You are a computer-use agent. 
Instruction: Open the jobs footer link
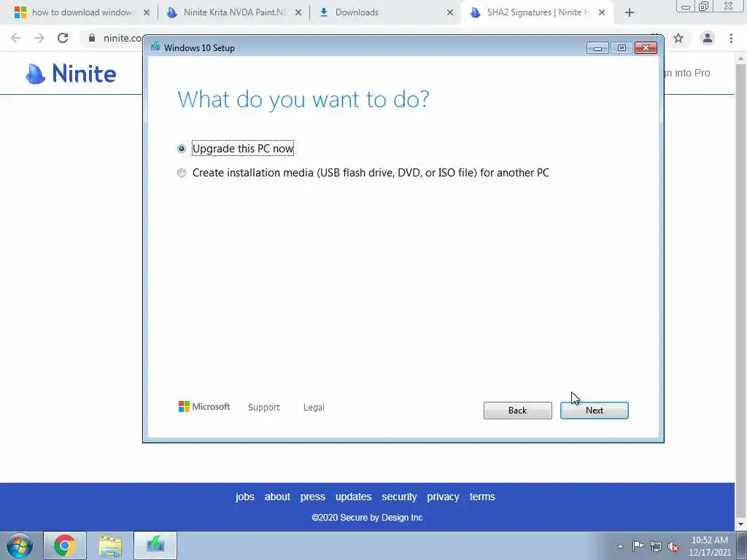pos(245,497)
